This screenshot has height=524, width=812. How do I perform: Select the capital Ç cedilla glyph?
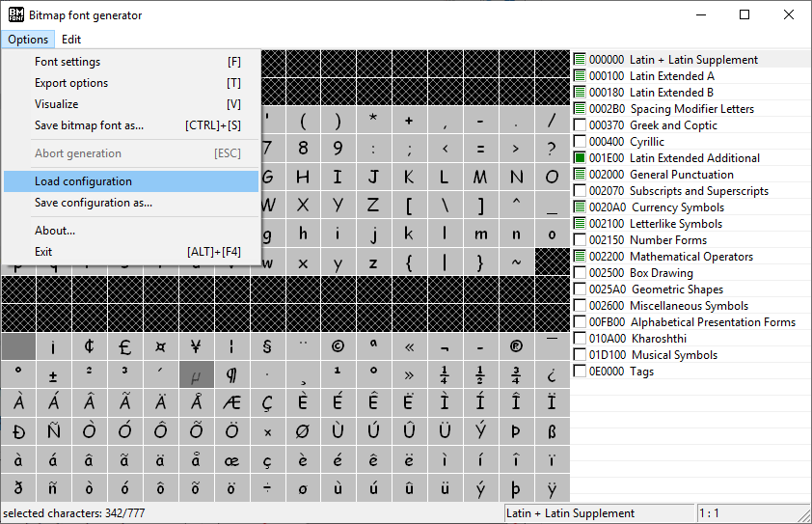[267, 402]
